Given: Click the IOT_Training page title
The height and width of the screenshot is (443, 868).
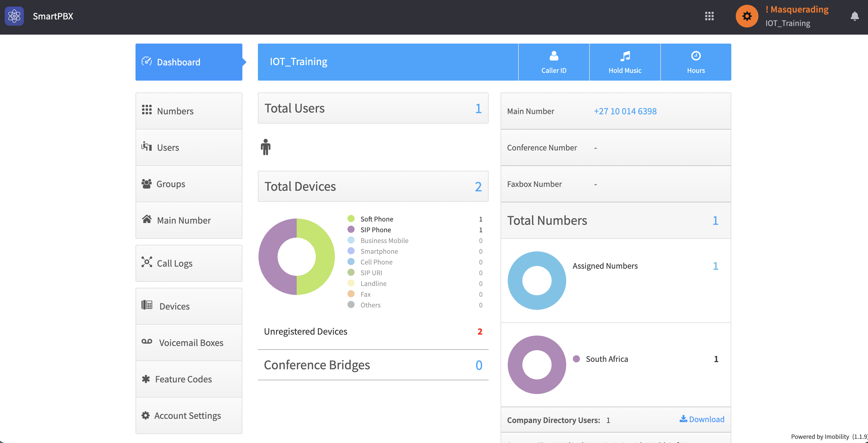Looking at the screenshot, I should (298, 61).
